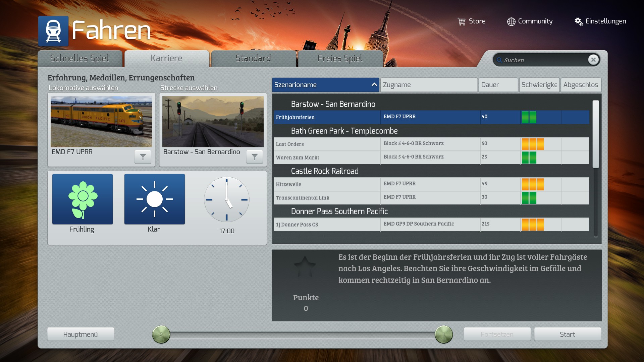
Task: Click the Klar weather sun icon
Action: pos(154,199)
